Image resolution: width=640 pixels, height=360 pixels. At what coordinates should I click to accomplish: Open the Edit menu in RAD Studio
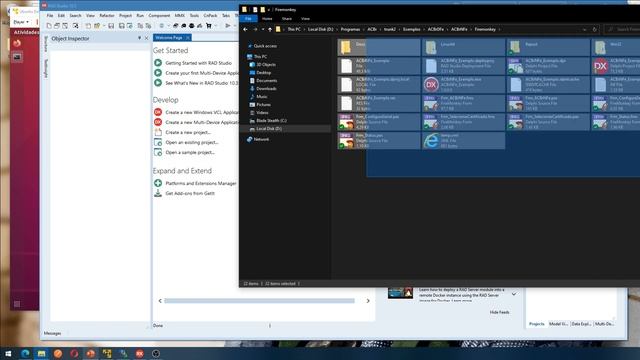[x=61, y=16]
